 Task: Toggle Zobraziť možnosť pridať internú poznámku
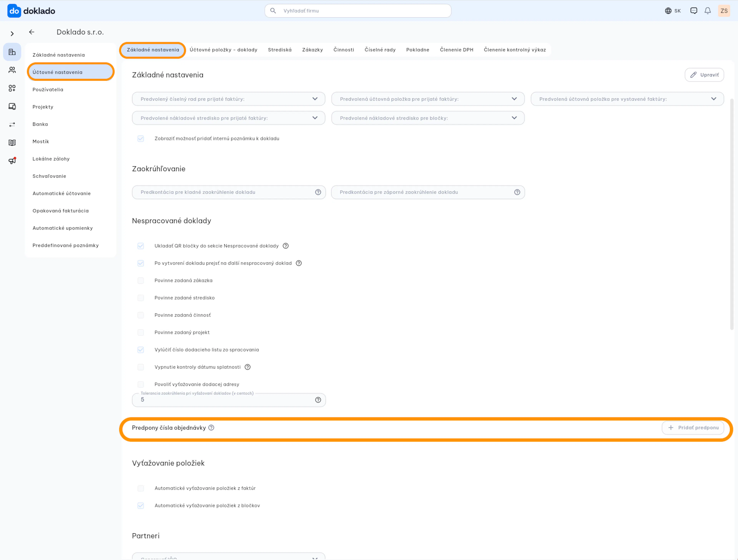click(141, 138)
